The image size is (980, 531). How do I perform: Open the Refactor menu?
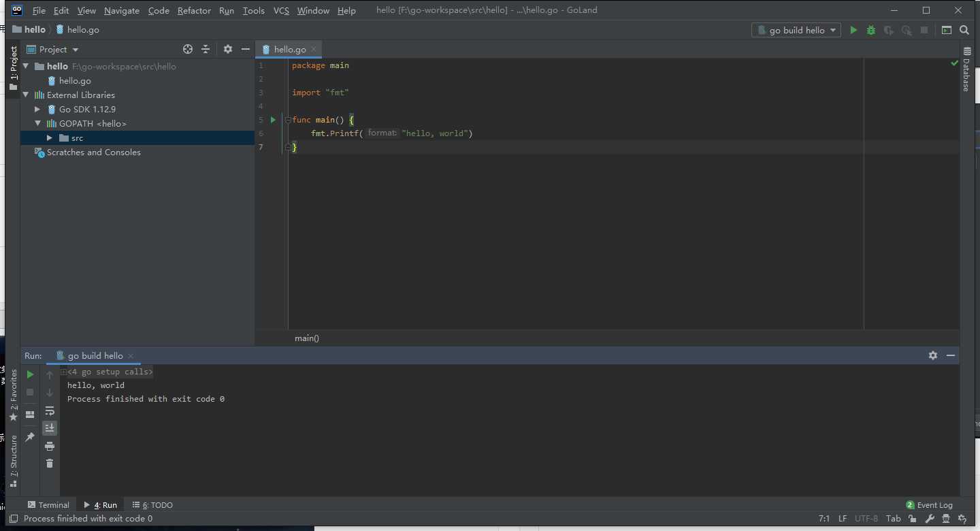click(x=194, y=10)
